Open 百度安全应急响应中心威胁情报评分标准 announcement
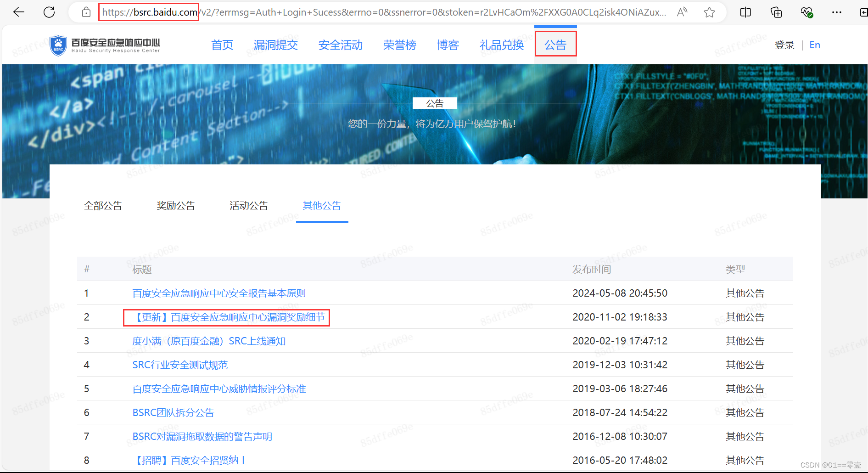Viewport: 868px width, 473px height. [219, 389]
